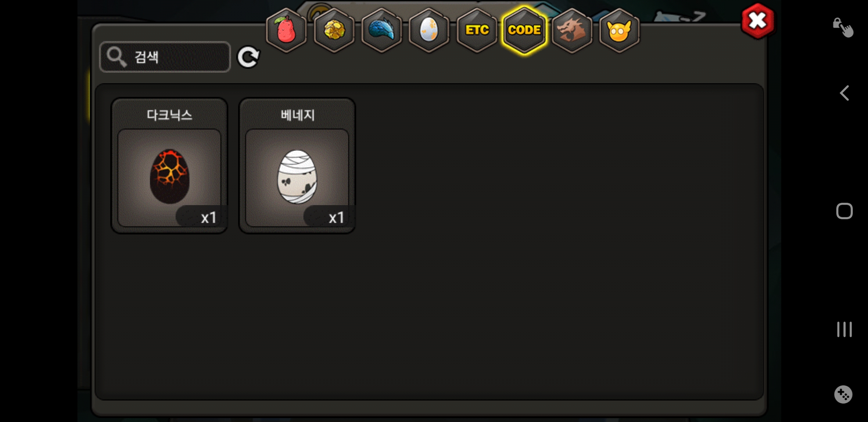Select the CODE tab
Screen dimensions: 868x422
524,30
